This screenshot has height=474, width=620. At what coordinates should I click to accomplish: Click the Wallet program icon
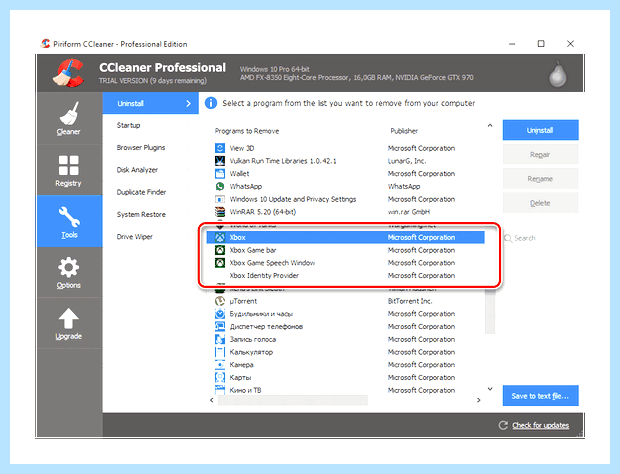(x=220, y=174)
